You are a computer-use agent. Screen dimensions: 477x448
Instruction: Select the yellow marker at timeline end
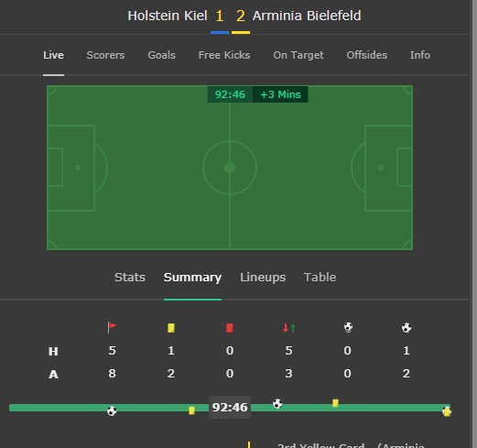[447, 411]
